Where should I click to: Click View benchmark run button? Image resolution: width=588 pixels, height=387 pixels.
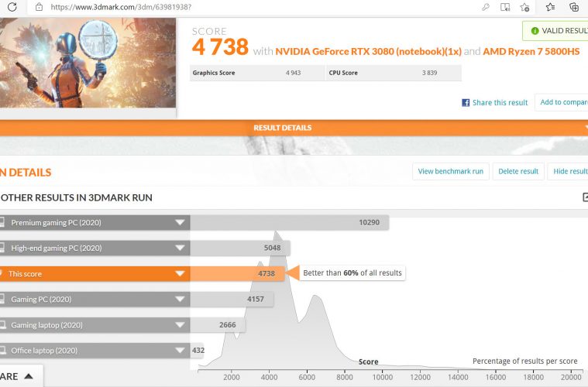[451, 171]
